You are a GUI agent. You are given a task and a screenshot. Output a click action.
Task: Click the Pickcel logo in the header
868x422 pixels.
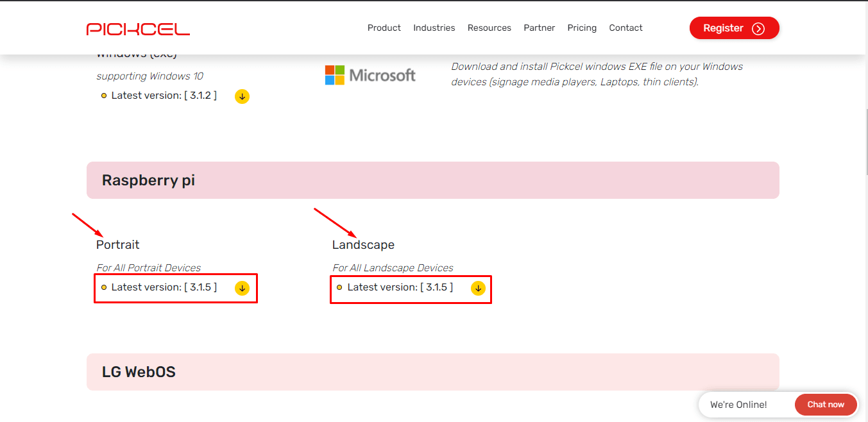click(138, 28)
